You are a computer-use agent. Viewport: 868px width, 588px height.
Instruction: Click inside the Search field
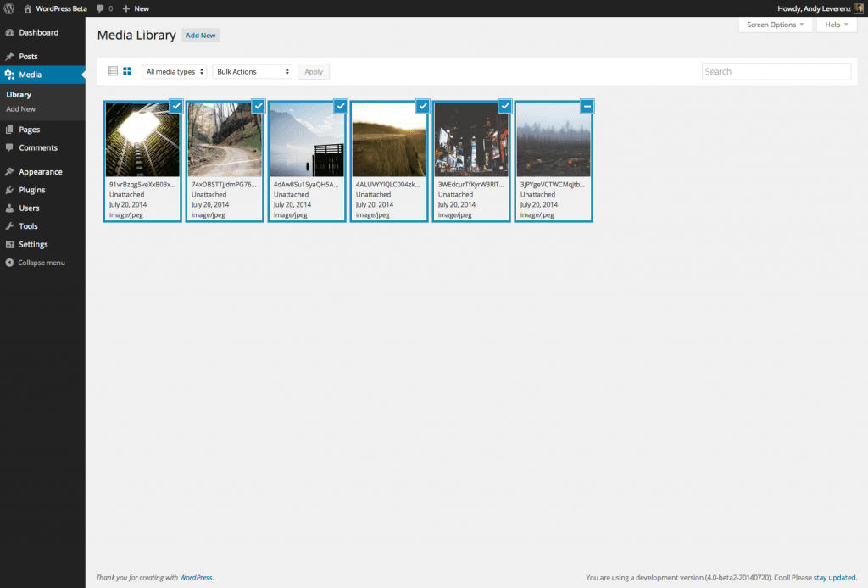775,71
